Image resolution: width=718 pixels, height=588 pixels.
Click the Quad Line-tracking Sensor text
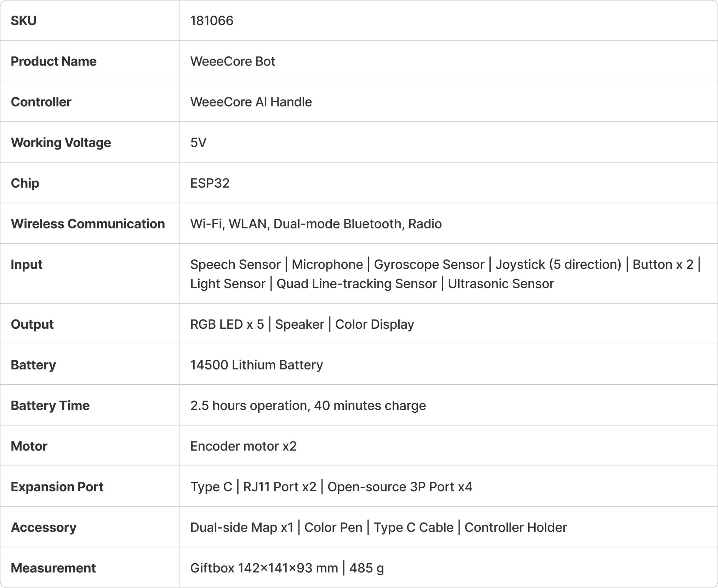click(x=357, y=284)
